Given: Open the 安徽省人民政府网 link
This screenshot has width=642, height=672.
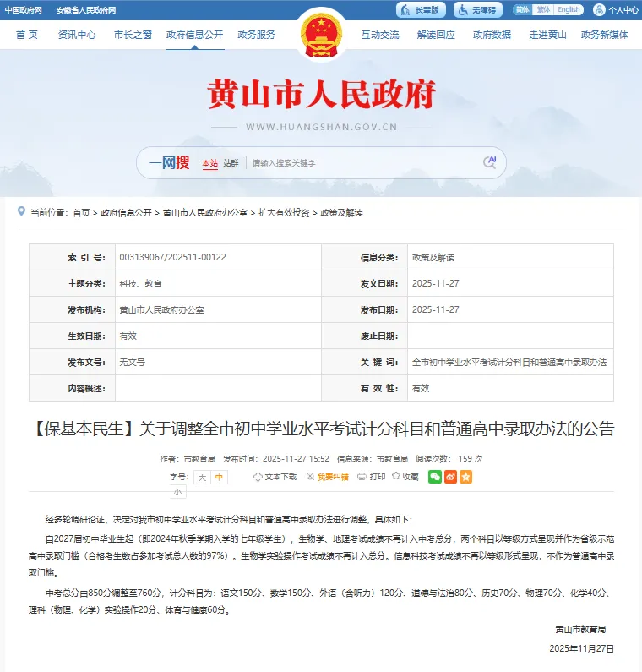Looking at the screenshot, I should click(86, 10).
